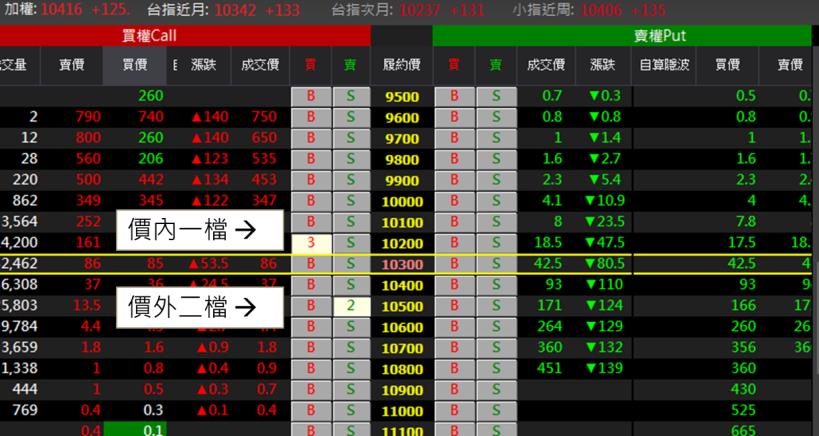819x436 pixels.
Task: Click the Call S button for strike 10400
Action: point(351,285)
